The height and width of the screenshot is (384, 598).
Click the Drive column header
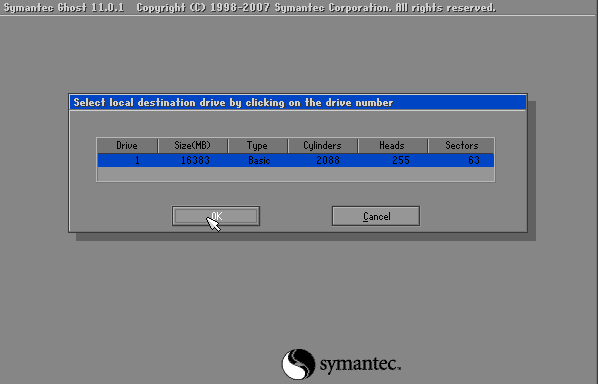pyautogui.click(x=127, y=146)
